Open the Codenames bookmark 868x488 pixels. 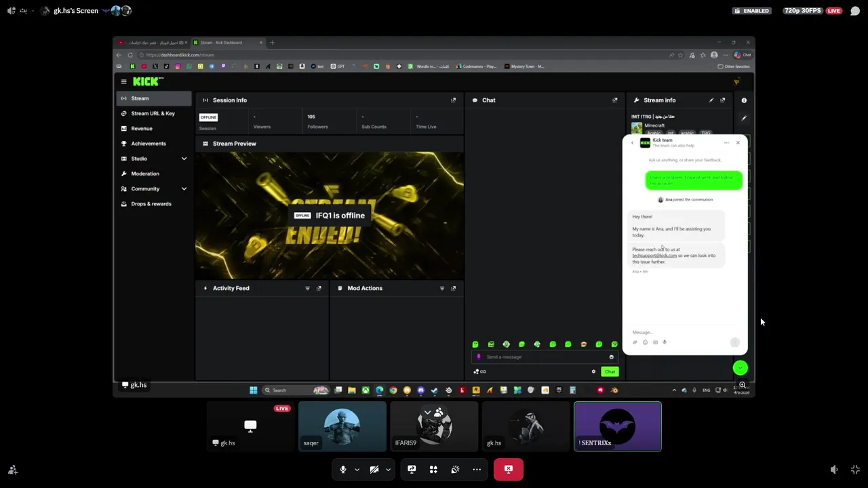tap(476, 66)
